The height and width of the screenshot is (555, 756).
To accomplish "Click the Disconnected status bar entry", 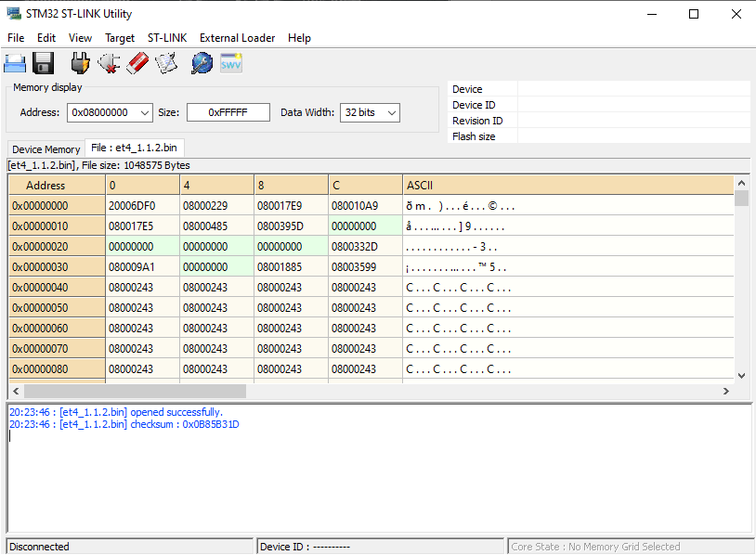I will 129,547.
